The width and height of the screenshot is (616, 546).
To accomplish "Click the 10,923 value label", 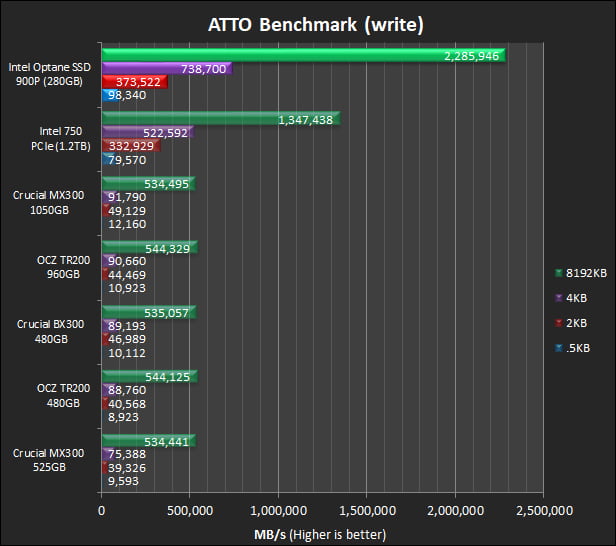I will 127,288.
